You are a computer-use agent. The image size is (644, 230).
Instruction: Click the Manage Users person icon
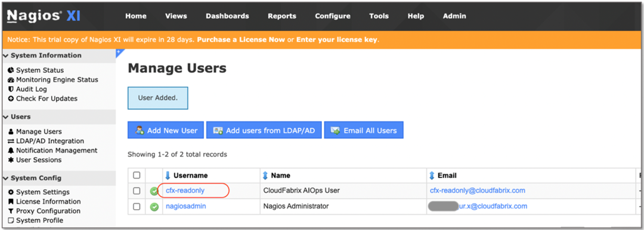tap(11, 131)
